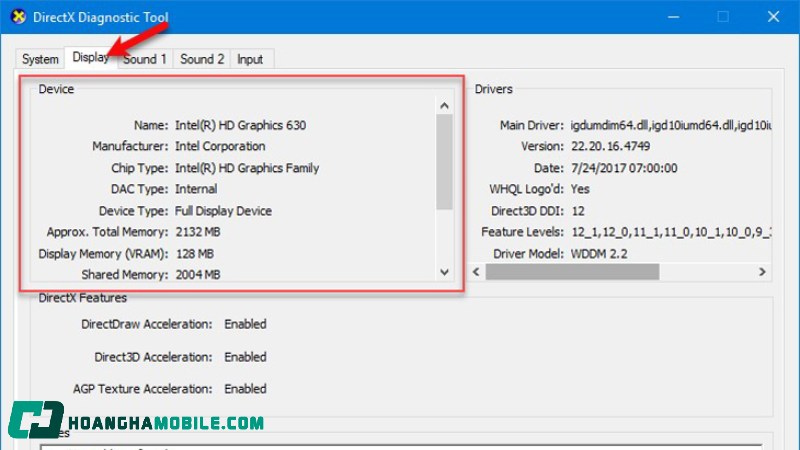The image size is (800, 450).
Task: Click the DirectX Diagnostic Tool title icon
Action: (18, 17)
